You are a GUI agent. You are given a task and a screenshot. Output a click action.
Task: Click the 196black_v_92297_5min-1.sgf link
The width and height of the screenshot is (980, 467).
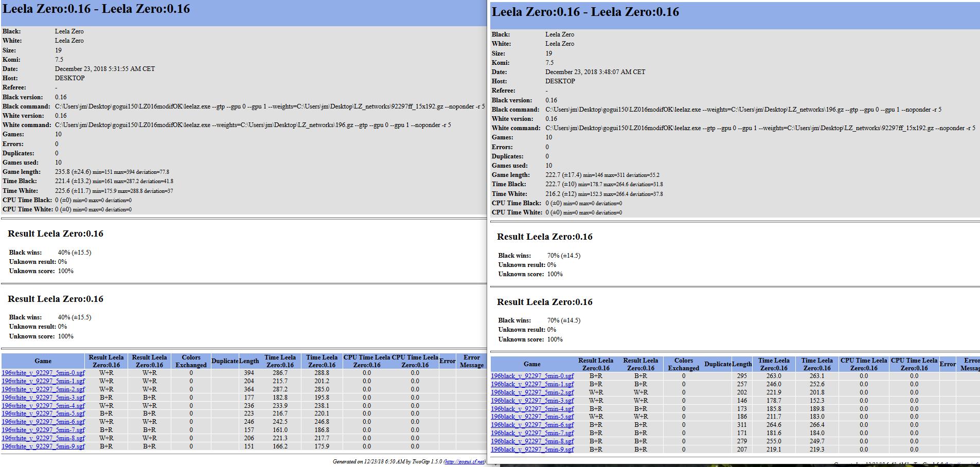[x=532, y=384]
